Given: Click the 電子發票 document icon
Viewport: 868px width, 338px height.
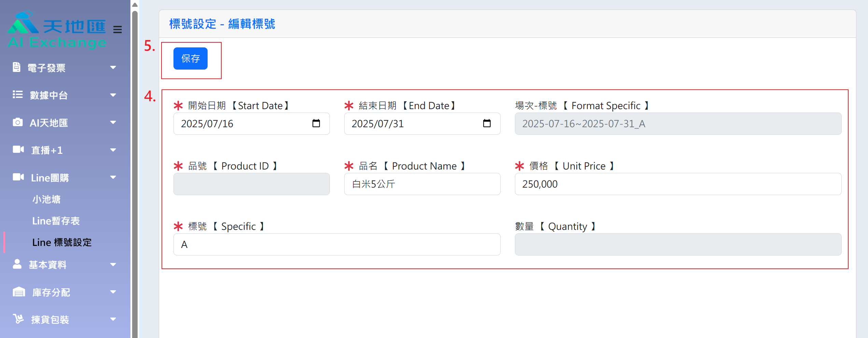Looking at the screenshot, I should 16,67.
